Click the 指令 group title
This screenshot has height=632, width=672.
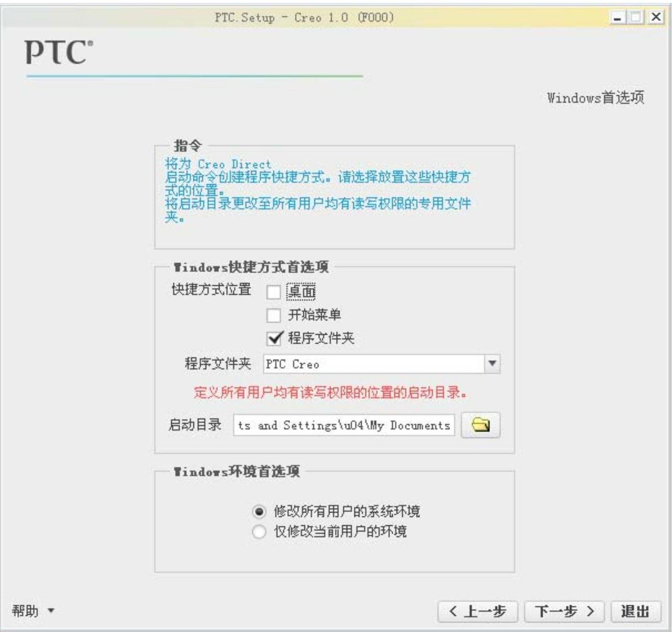pos(188,146)
